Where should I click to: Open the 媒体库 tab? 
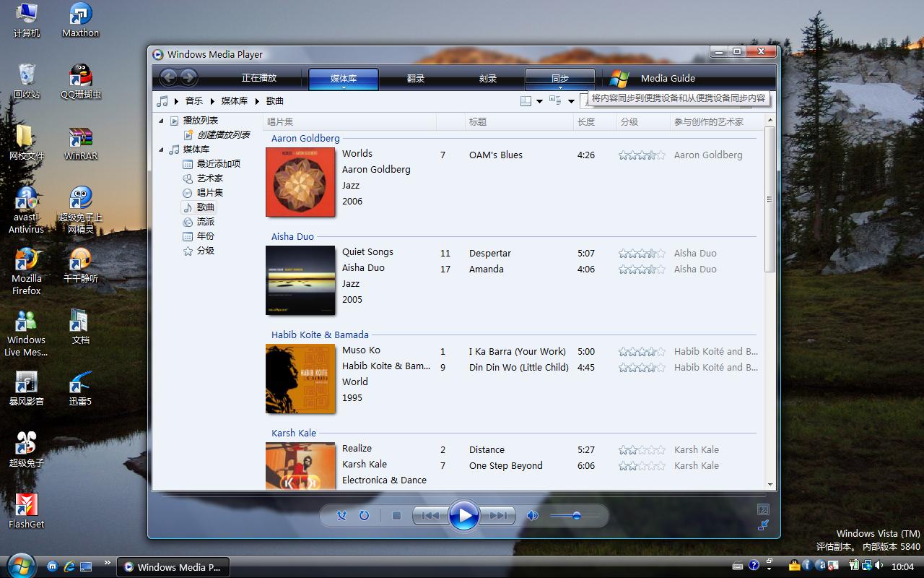click(x=344, y=79)
